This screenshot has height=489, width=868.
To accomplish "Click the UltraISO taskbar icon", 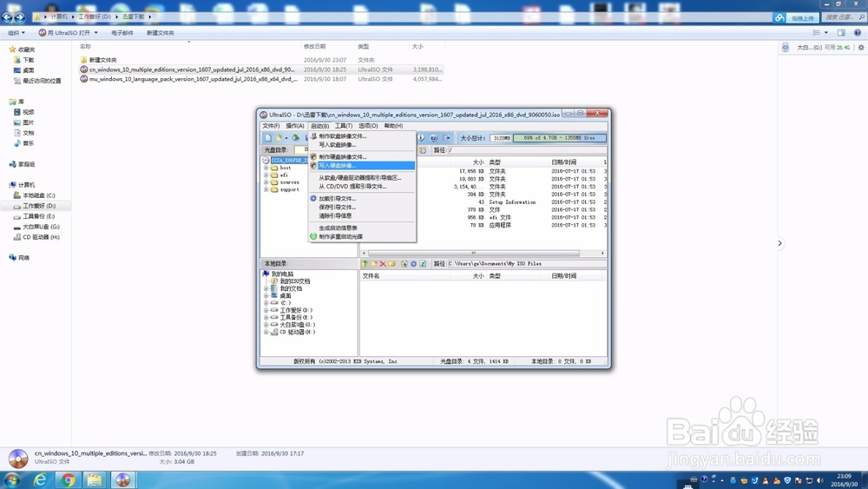I will pos(123,479).
